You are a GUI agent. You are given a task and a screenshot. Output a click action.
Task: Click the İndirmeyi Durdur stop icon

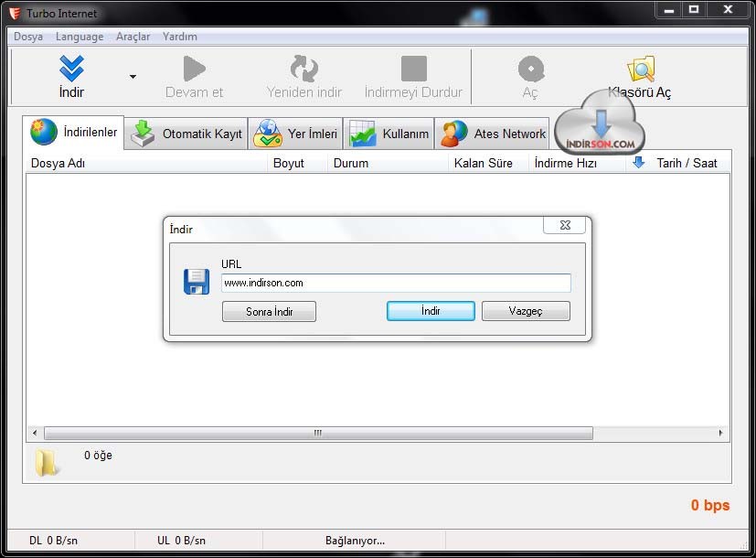[x=414, y=69]
